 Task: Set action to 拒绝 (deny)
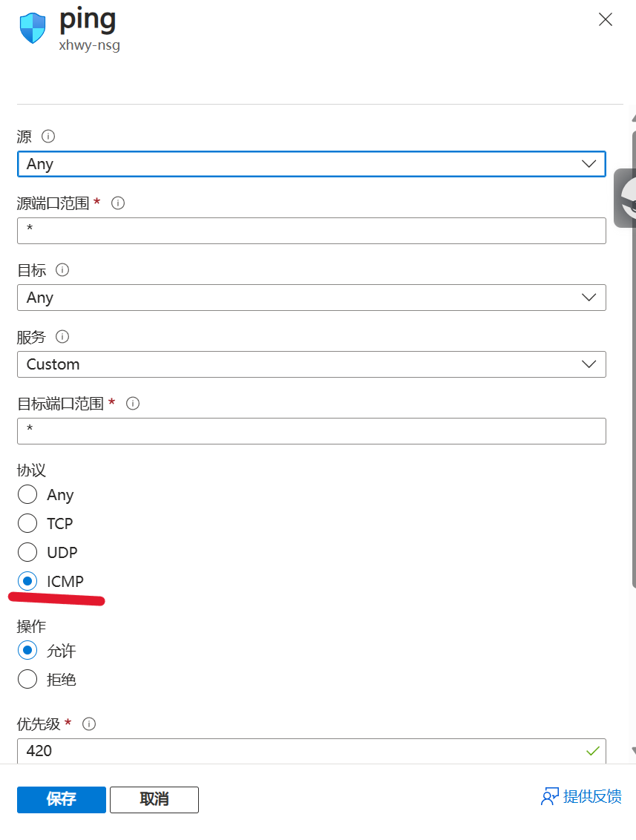point(27,679)
